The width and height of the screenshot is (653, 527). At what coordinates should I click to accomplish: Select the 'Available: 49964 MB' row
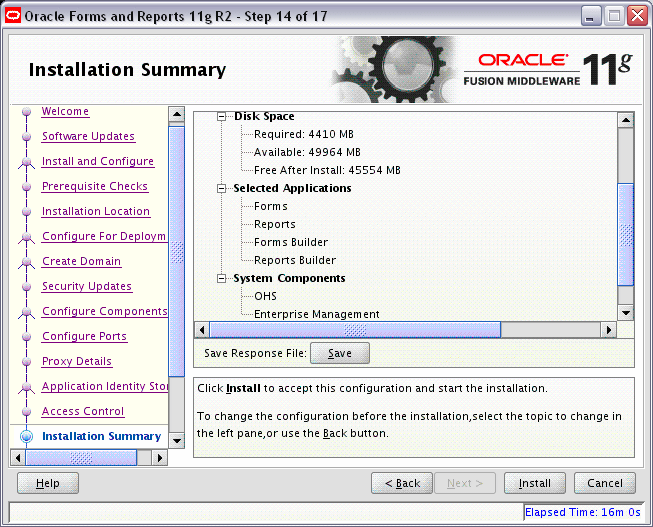click(307, 152)
